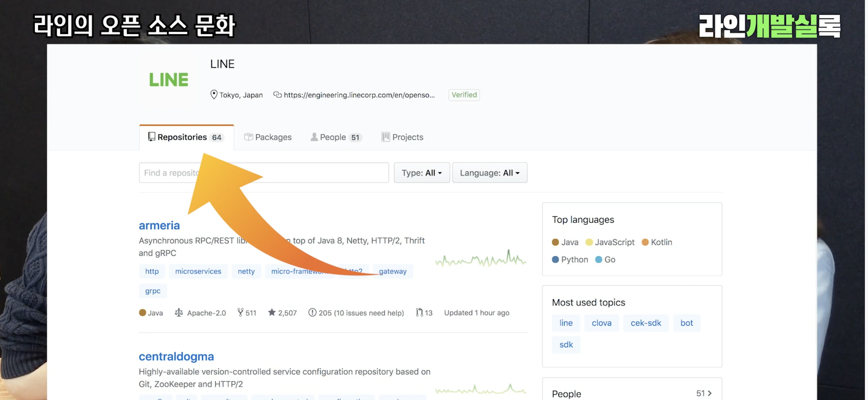Click the Tokyo, Japan location text

(241, 95)
